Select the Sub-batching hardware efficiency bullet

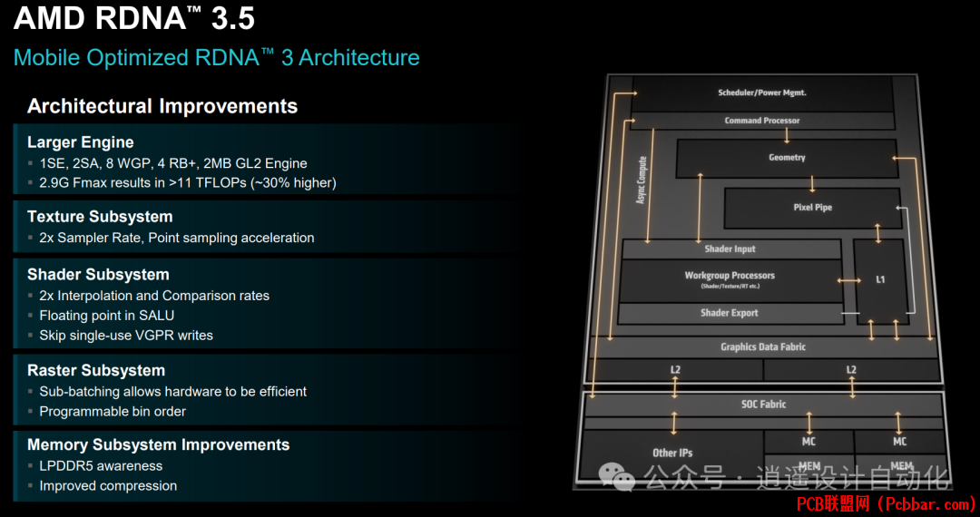click(173, 392)
